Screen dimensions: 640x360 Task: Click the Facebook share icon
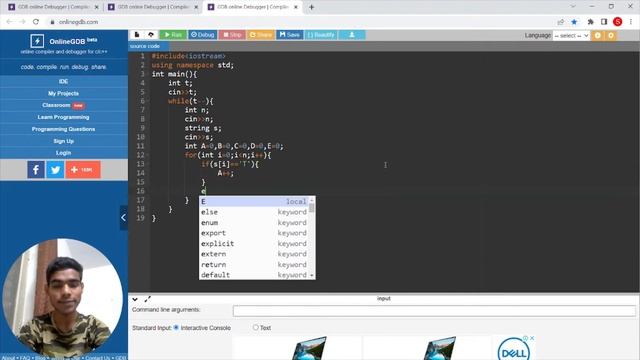coord(36,169)
